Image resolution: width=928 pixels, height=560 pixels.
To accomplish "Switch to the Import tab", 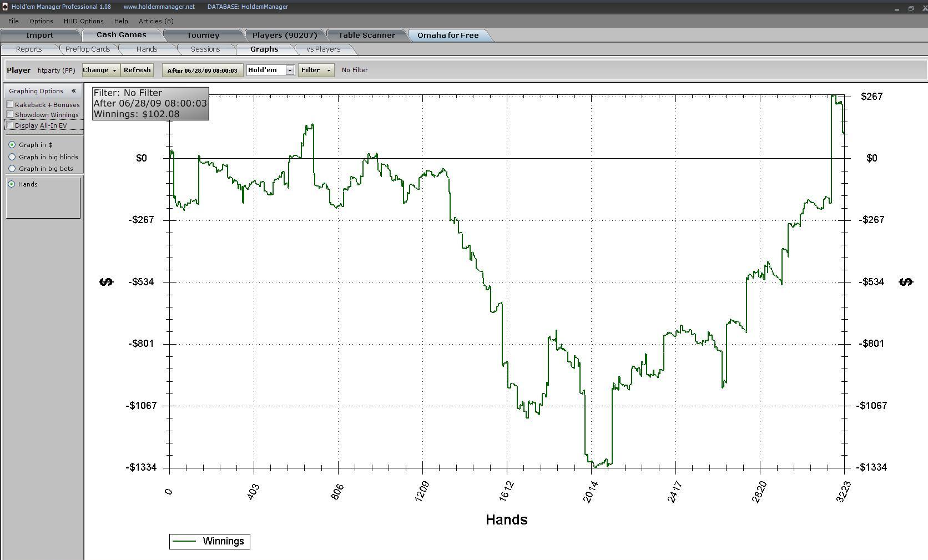I will point(40,35).
